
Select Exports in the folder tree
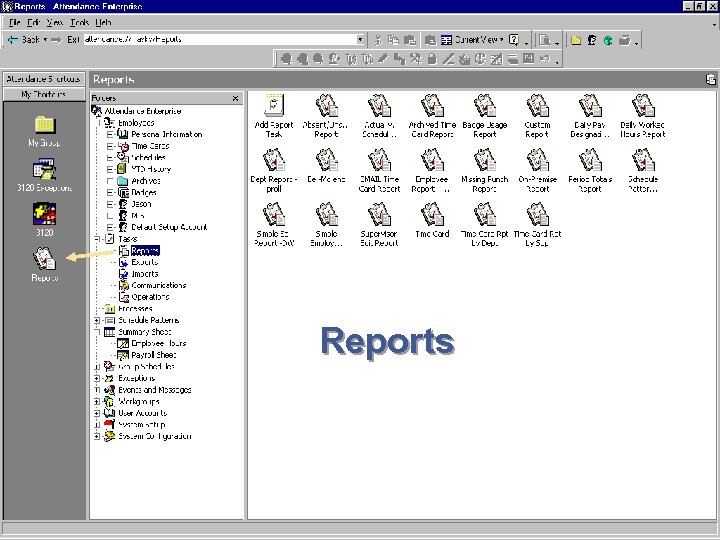click(x=144, y=262)
